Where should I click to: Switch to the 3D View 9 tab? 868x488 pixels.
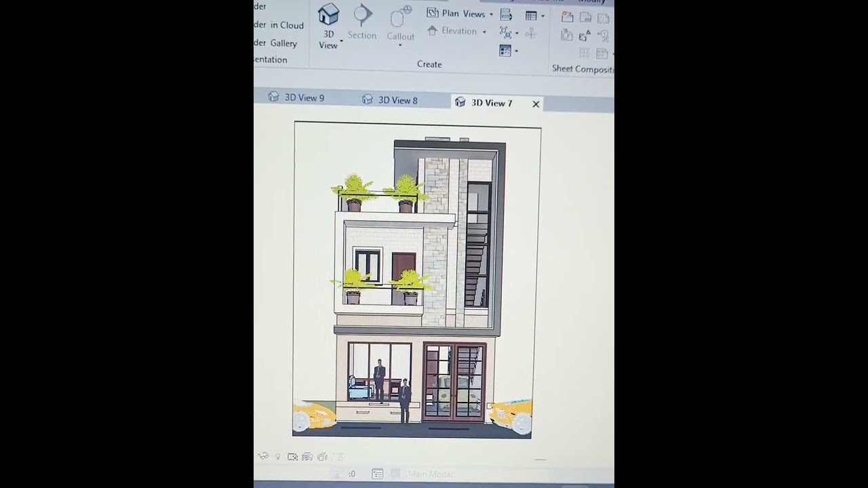[x=296, y=97]
